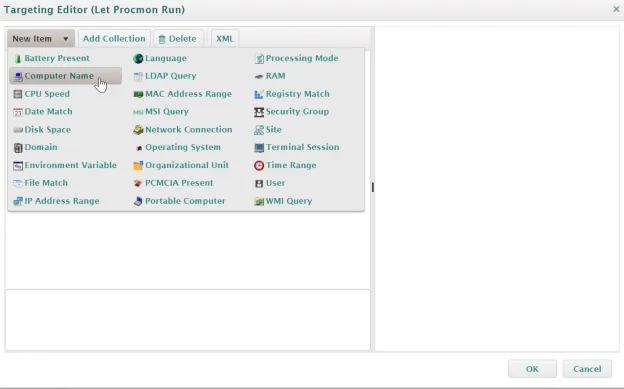Click the LDAP Query icon

point(138,76)
